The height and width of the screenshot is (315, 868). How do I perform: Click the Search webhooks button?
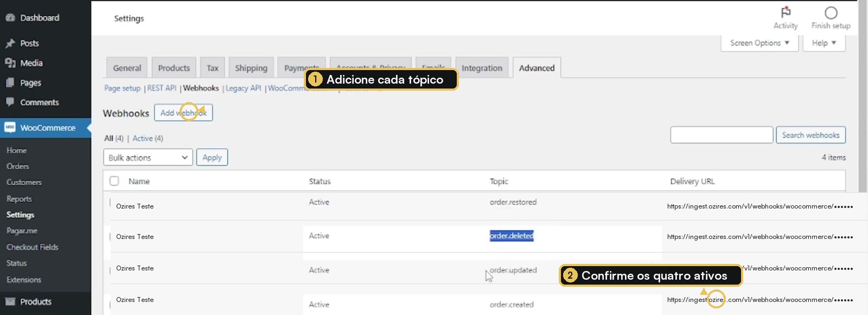pyautogui.click(x=810, y=135)
